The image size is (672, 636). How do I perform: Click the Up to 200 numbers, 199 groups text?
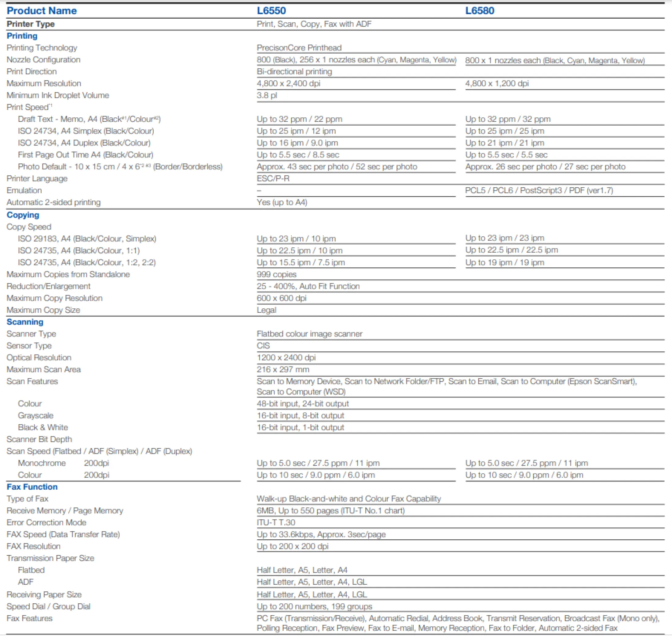314,606
